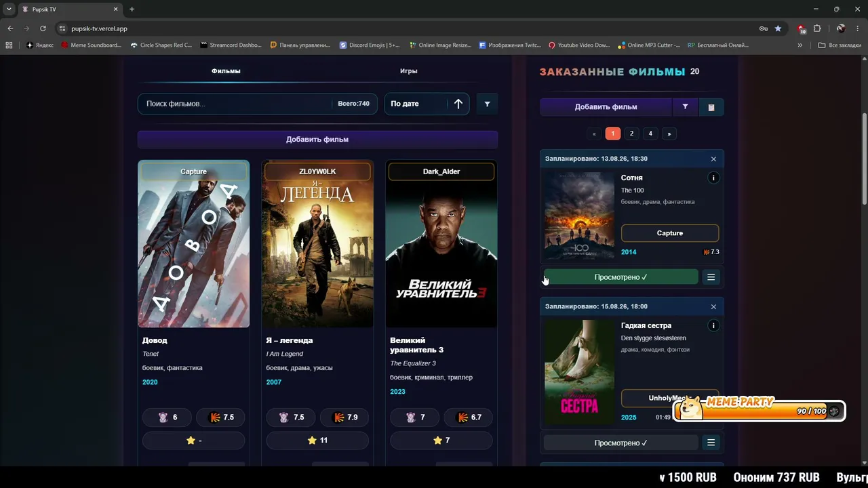Go to previous page of ordered films
868x488 pixels.
(x=594, y=134)
